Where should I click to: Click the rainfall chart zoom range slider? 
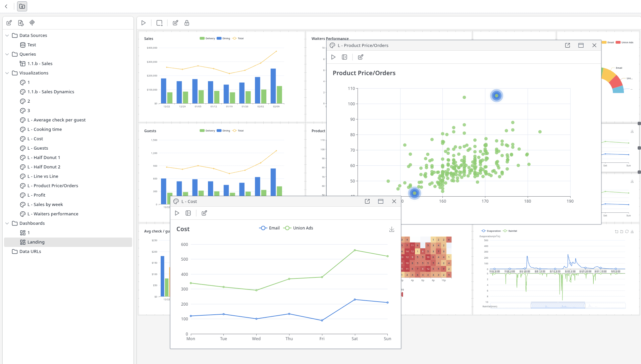[x=558, y=305]
